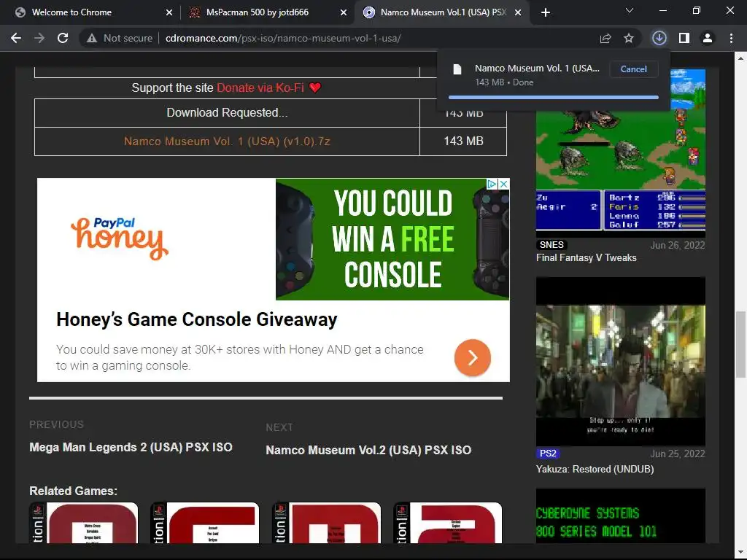
Task: Cancel the Namco Museum download
Action: click(633, 69)
